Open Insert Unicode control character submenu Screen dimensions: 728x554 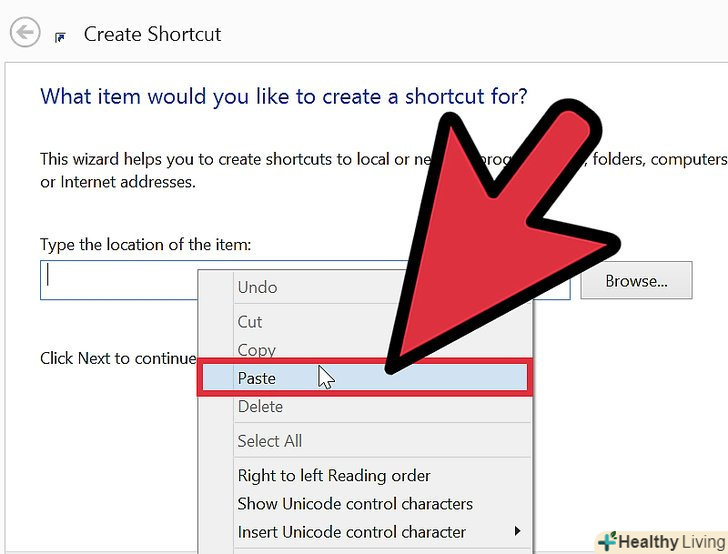coord(365,532)
